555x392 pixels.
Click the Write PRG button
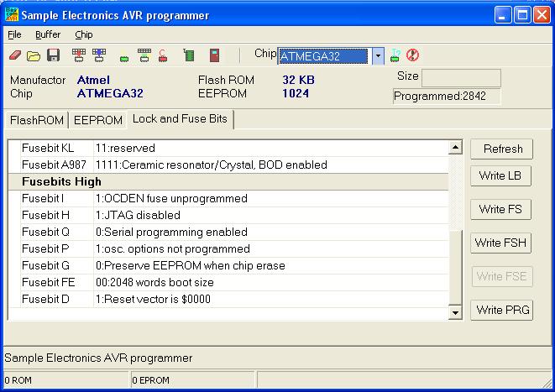pyautogui.click(x=503, y=310)
